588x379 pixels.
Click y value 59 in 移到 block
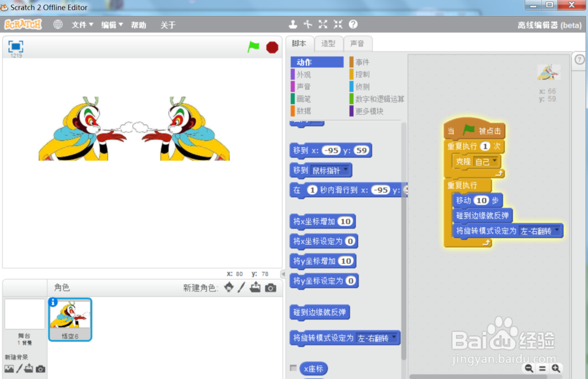(361, 151)
